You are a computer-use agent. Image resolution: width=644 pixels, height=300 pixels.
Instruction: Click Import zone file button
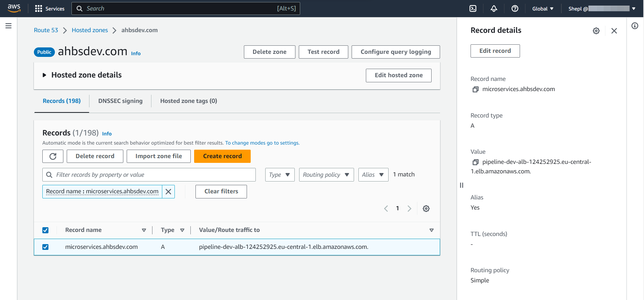pyautogui.click(x=159, y=156)
